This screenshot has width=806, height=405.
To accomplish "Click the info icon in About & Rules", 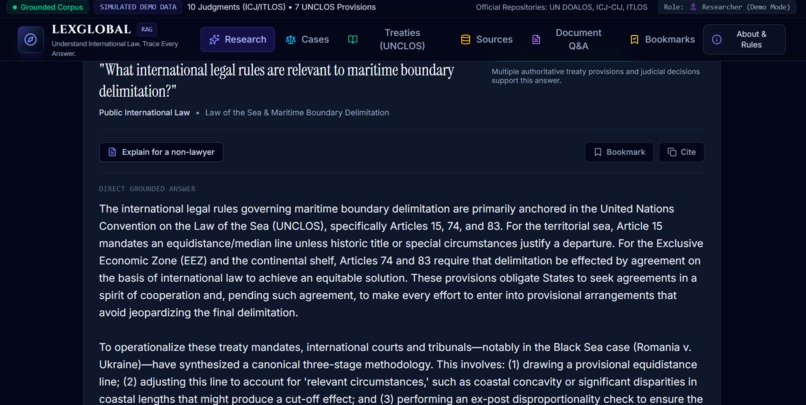I will tap(717, 40).
